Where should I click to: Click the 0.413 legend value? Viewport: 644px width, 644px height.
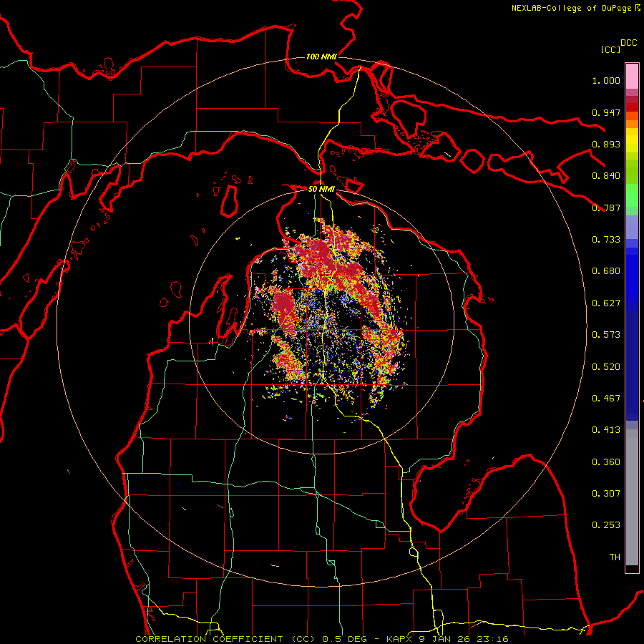tap(606, 430)
